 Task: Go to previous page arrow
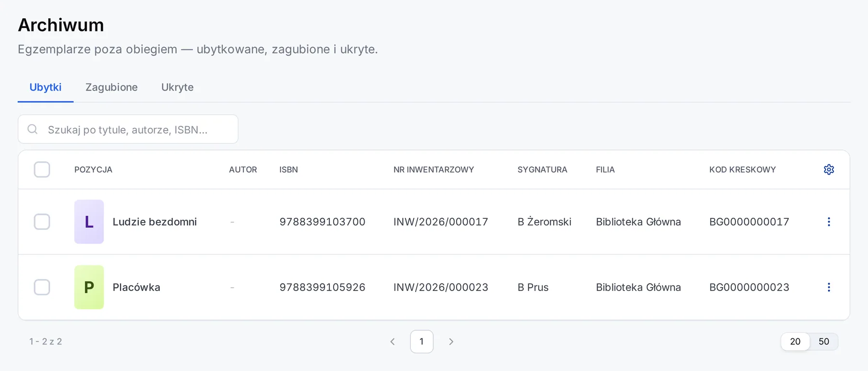393,342
